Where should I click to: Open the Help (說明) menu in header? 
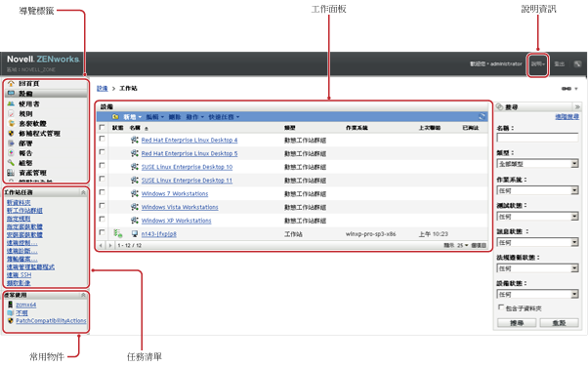click(x=538, y=64)
